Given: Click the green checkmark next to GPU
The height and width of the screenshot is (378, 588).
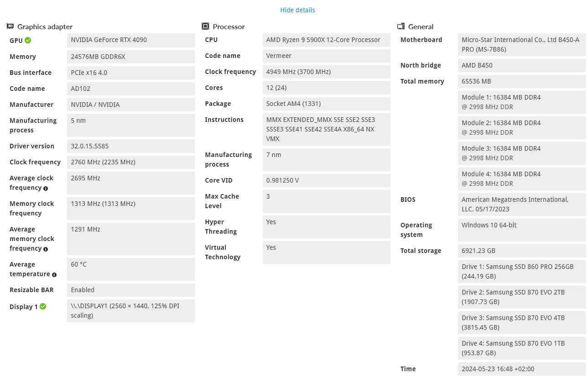Looking at the screenshot, I should pos(28,40).
